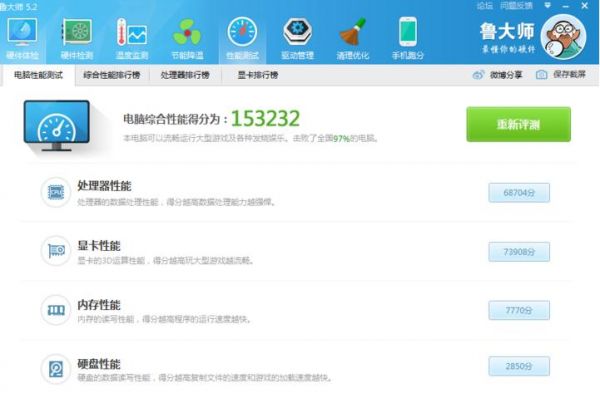Click the 7770分 memory score button
The image size is (600, 398).
519,310
